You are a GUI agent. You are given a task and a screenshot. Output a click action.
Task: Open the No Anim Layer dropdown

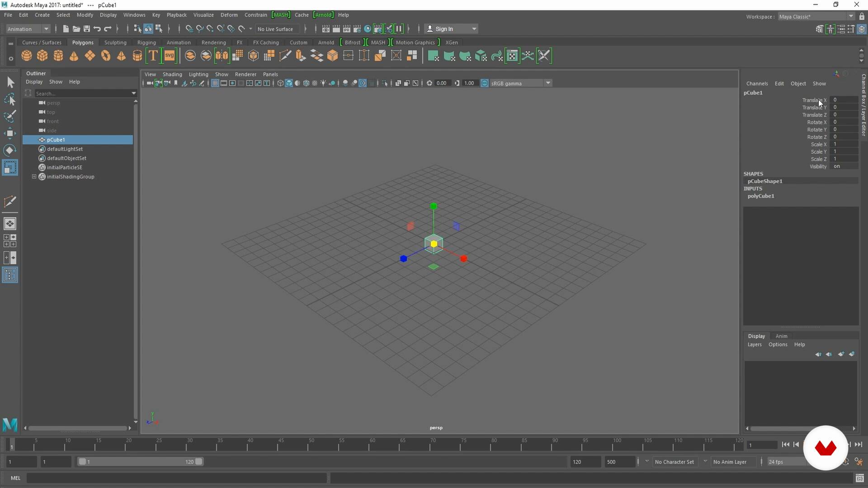(x=705, y=461)
